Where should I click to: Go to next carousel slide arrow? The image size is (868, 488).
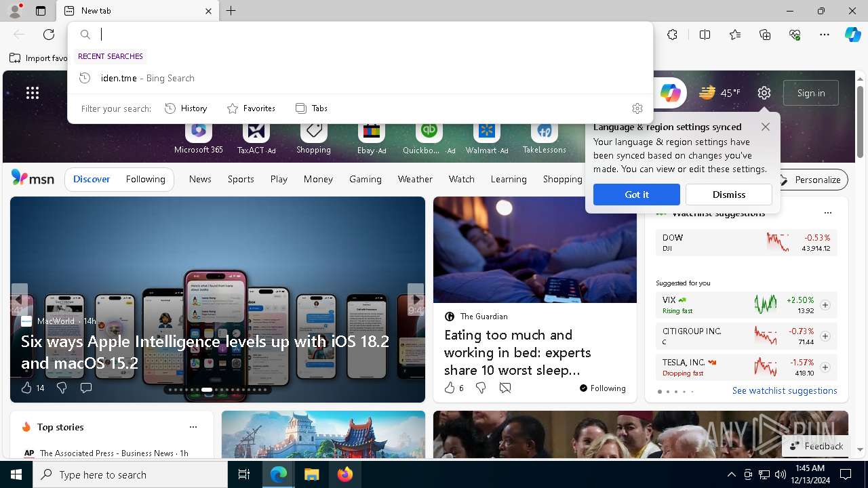pos(416,300)
